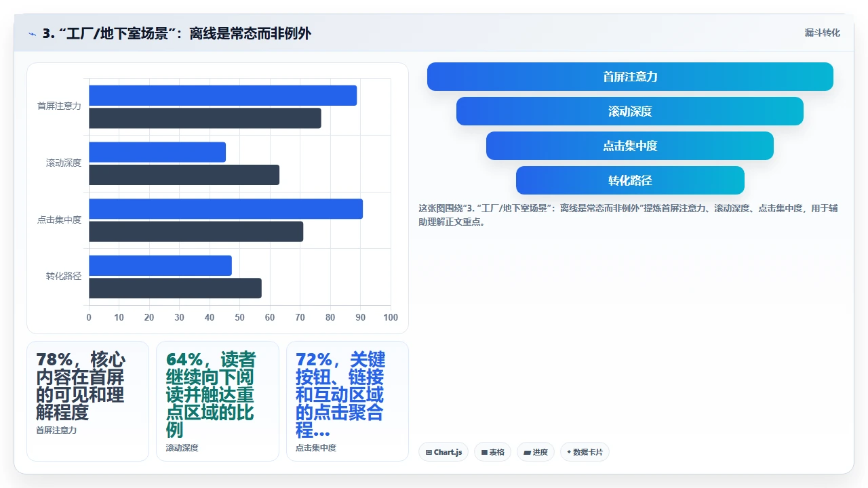The image size is (868, 488).
Task: Click the chart description paragraph starting 这张图围绕
Action: (628, 215)
